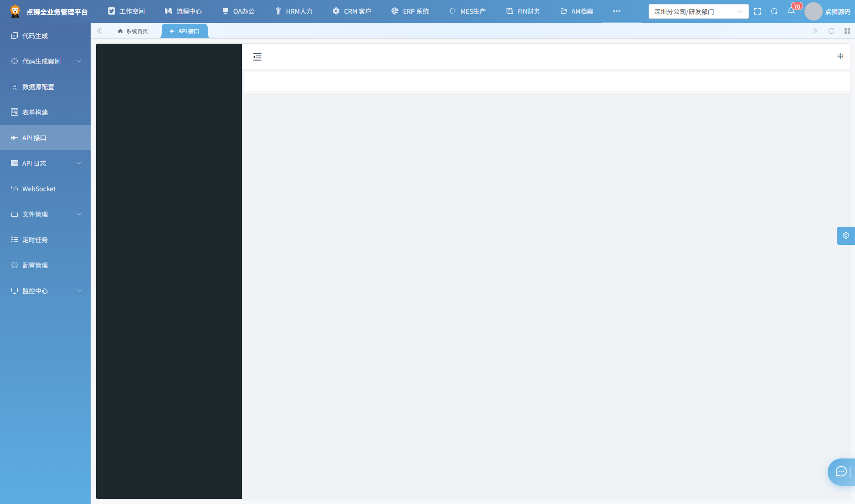855x504 pixels.
Task: Open the chat bubble assistant
Action: (841, 472)
